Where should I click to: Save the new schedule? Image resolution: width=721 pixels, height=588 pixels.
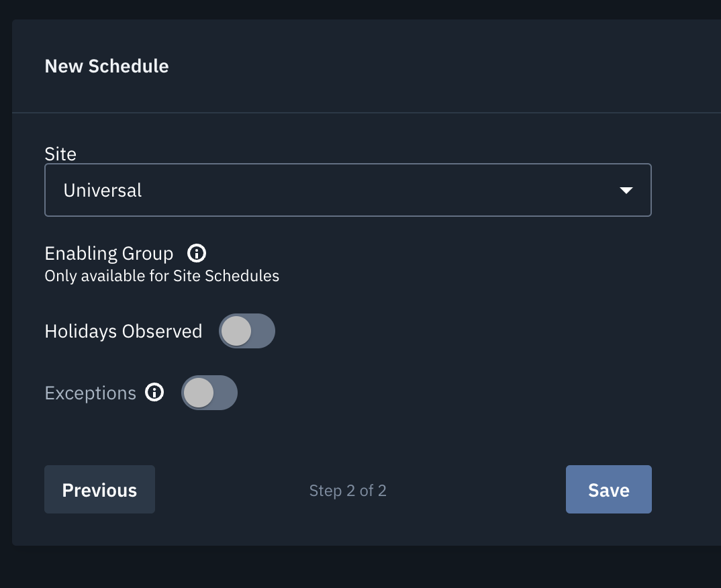tap(609, 489)
